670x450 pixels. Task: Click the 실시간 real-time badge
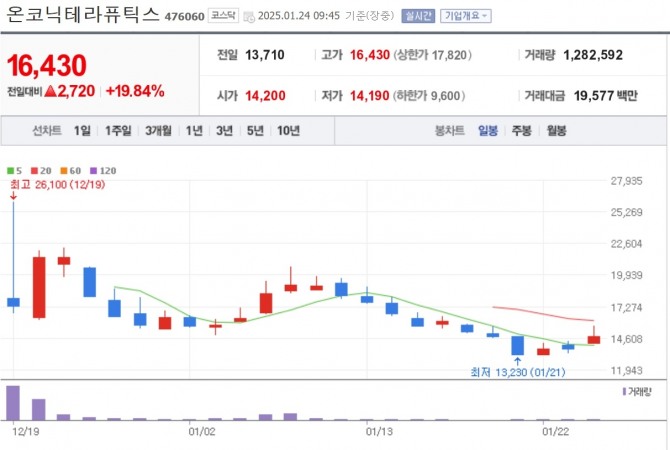(x=418, y=16)
